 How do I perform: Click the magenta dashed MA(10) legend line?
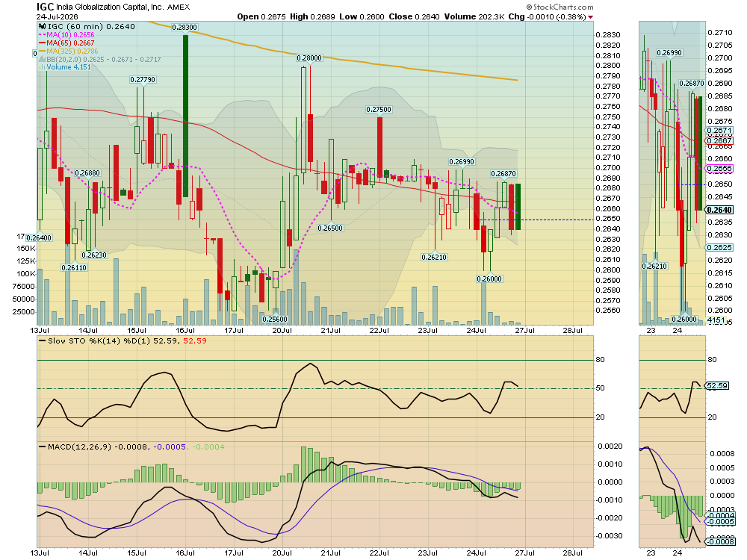click(42, 35)
